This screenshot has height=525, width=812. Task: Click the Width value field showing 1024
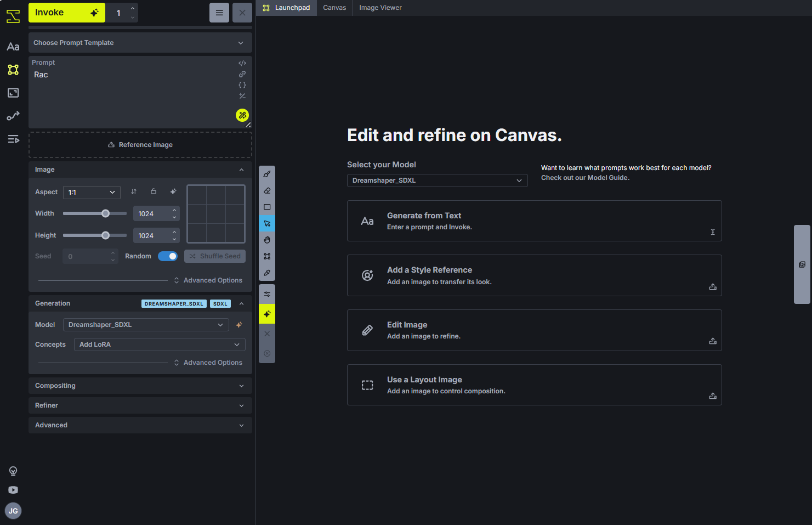click(x=156, y=214)
